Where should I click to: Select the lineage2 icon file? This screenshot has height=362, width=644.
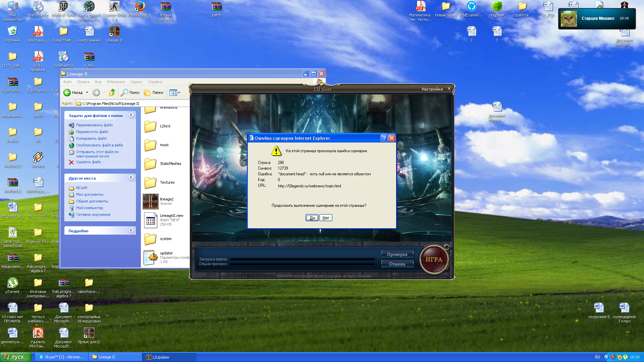[159, 201]
